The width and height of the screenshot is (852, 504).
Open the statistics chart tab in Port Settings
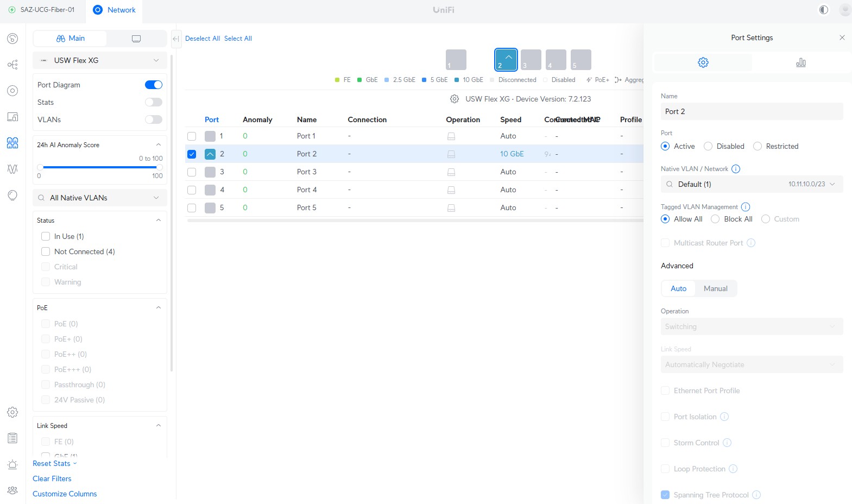[800, 62]
